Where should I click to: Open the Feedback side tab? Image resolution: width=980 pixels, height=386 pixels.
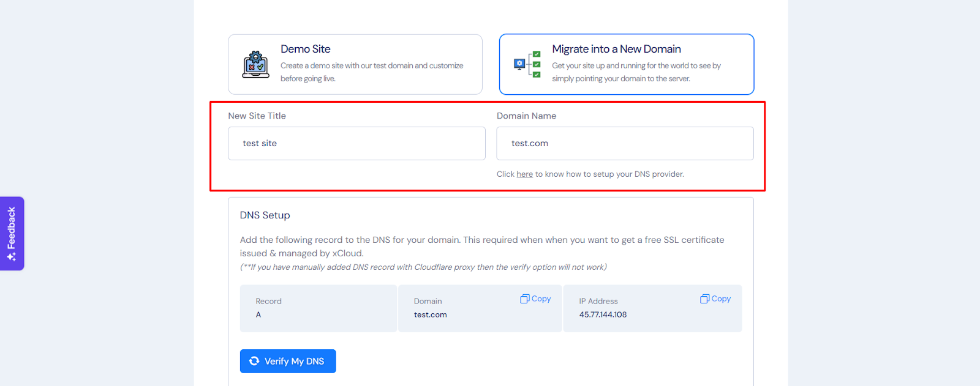tap(12, 233)
